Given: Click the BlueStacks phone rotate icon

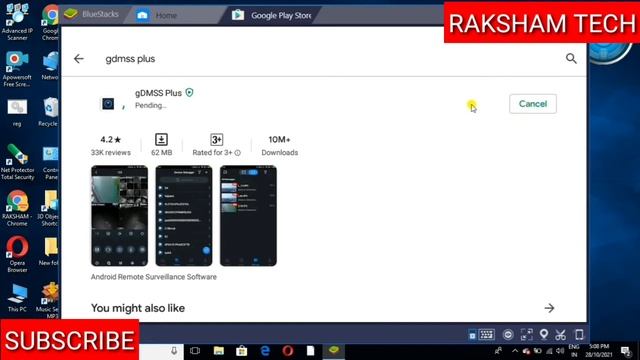Looking at the screenshot, I should click(579, 335).
